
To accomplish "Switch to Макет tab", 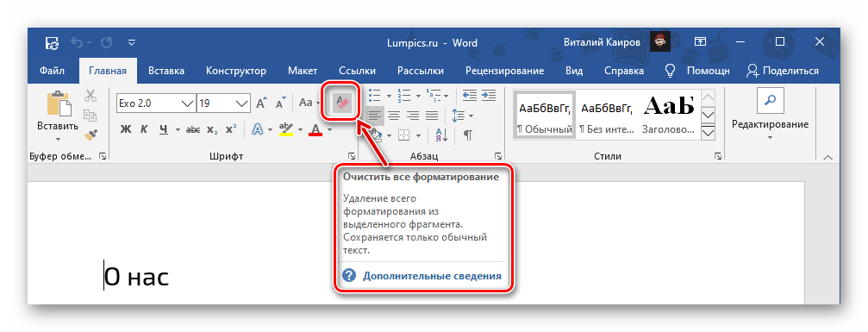I will [303, 71].
